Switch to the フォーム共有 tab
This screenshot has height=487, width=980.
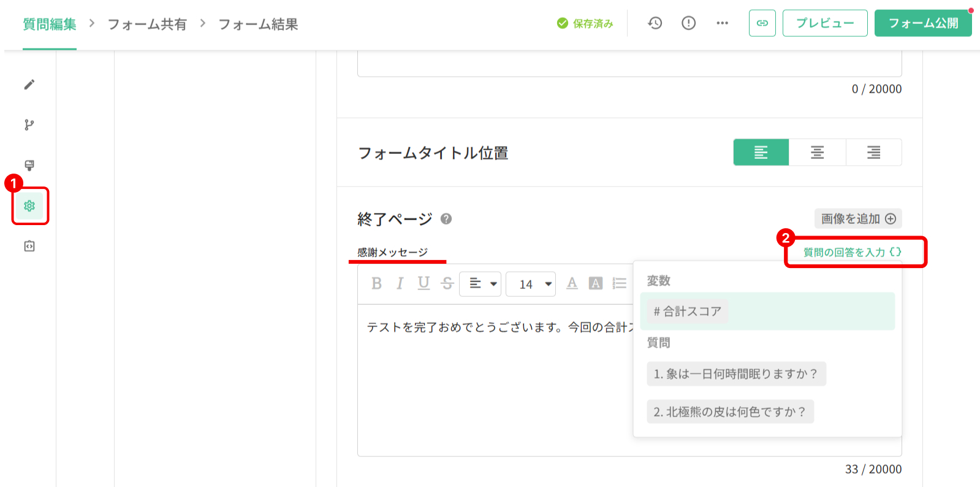[x=147, y=25]
